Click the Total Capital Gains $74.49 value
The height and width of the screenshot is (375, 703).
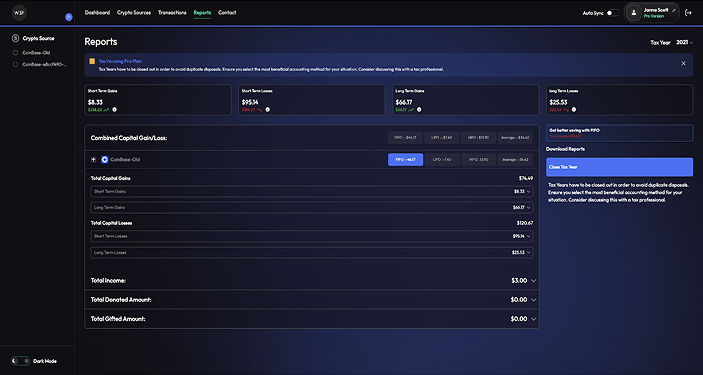[x=526, y=178]
